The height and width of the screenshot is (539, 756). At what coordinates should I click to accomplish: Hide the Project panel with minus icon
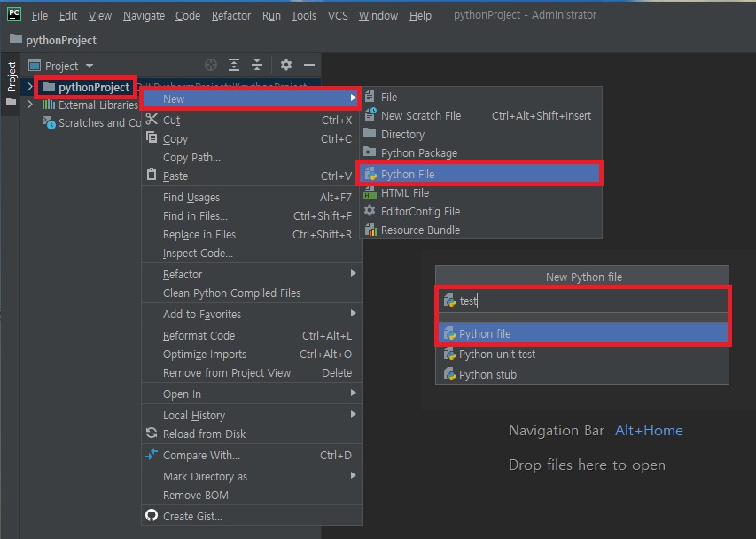click(309, 65)
